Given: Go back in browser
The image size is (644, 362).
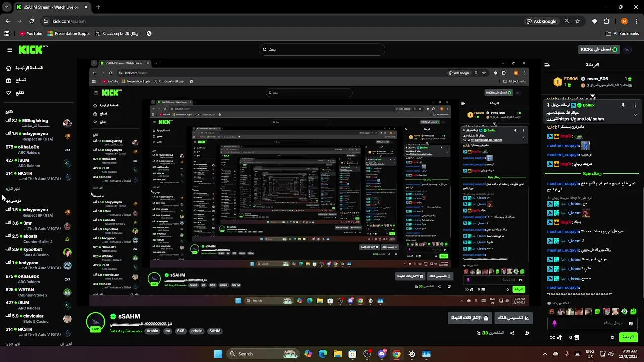Looking at the screenshot, I should coord(7,21).
